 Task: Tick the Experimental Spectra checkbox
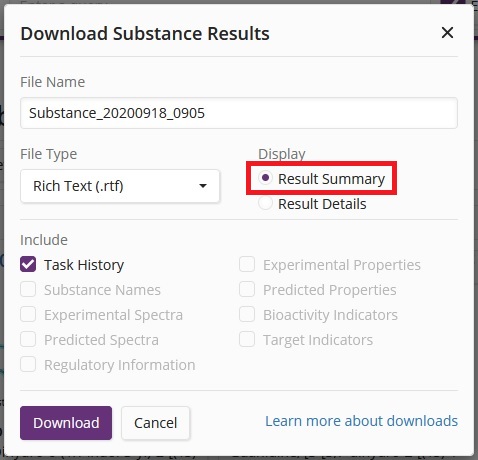click(28, 314)
